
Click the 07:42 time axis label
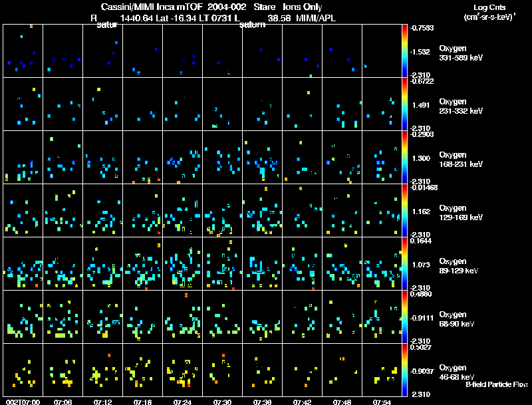coord(302,402)
